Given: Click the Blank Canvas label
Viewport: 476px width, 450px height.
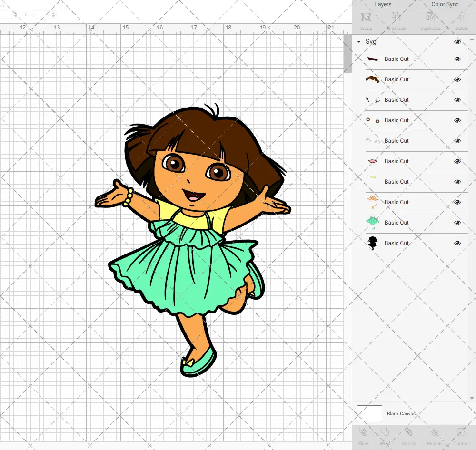Looking at the screenshot, I should tap(401, 413).
